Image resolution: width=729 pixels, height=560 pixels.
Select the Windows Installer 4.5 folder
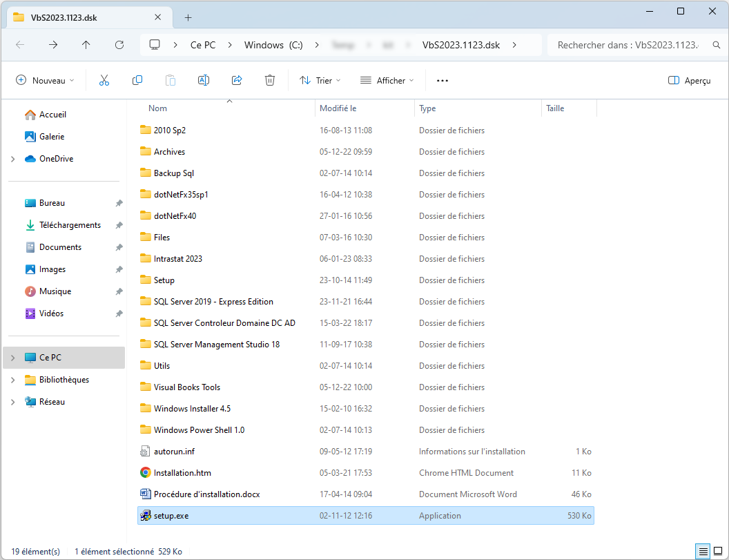pos(365,408)
